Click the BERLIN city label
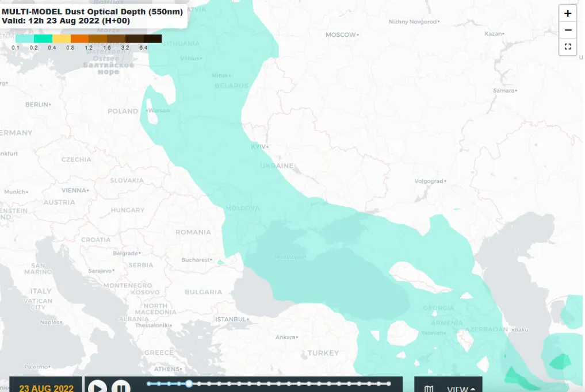Image resolution: width=585 pixels, height=392 pixels. click(37, 105)
